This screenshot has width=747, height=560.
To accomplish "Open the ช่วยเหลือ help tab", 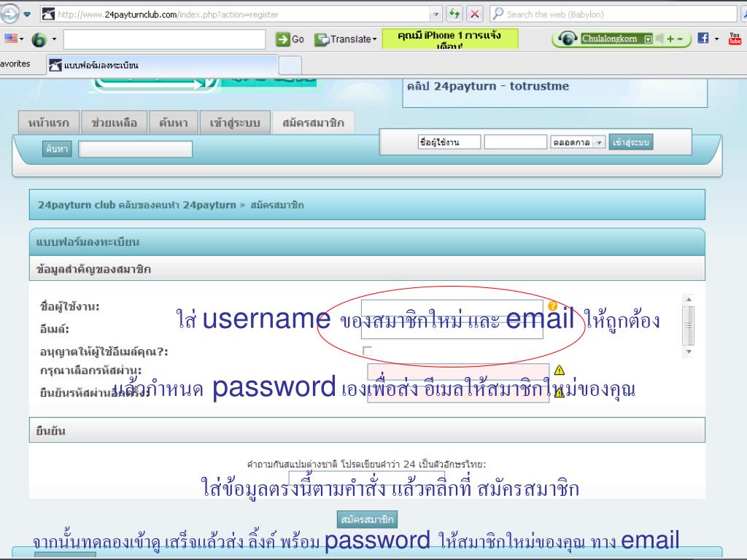I will coord(115,122).
